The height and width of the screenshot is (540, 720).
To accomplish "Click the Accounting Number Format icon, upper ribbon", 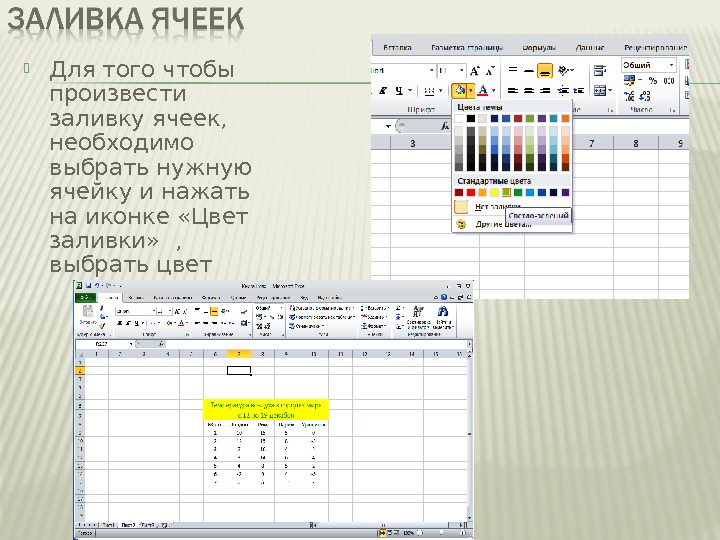I will [629, 80].
